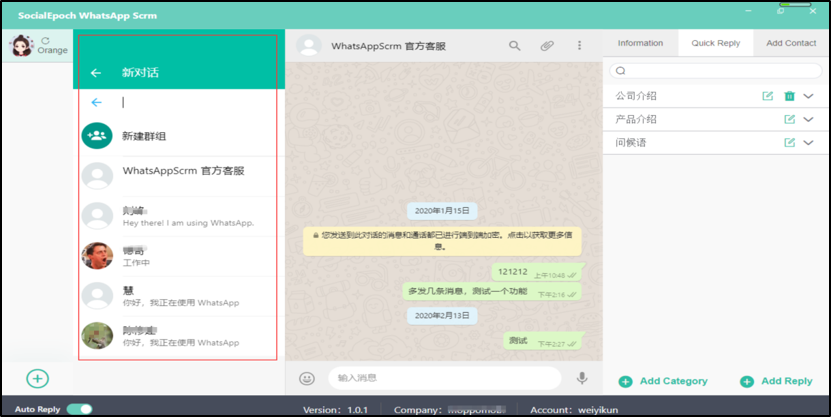Click the 测试 message bubble
The width and height of the screenshot is (831, 417).
click(x=542, y=341)
